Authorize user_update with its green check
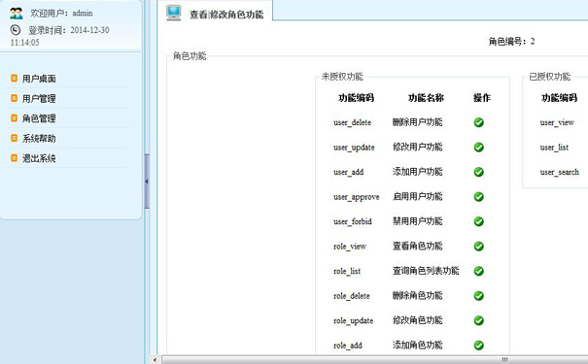The width and height of the screenshot is (588, 364). point(478,148)
